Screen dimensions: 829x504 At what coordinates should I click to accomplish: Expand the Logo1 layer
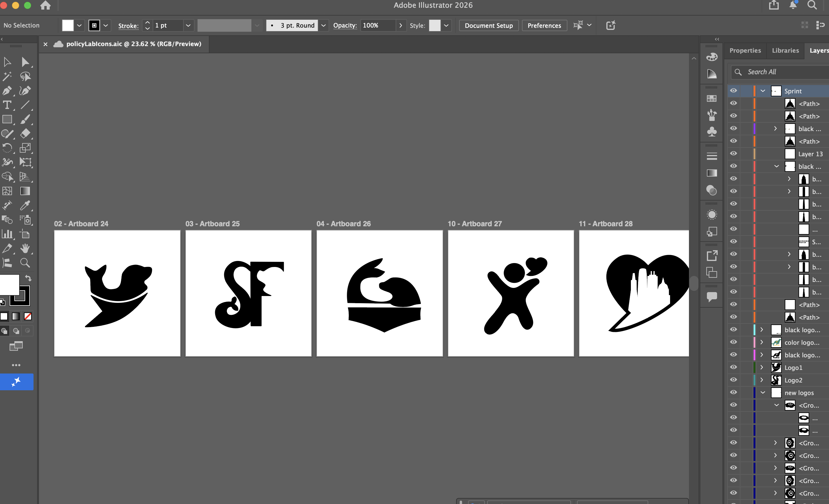(x=762, y=368)
